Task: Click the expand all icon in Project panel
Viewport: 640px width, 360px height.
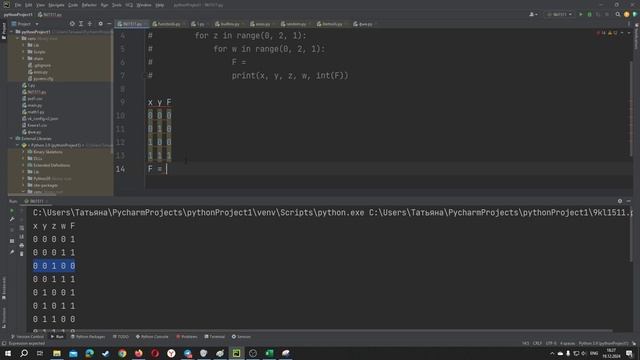Action: pyautogui.click(x=81, y=24)
